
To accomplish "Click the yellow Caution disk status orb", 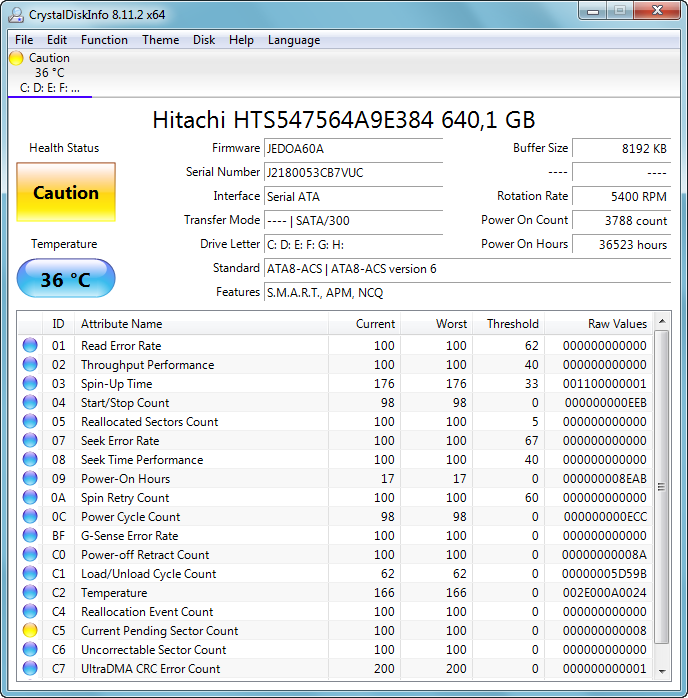I will pyautogui.click(x=16, y=58).
